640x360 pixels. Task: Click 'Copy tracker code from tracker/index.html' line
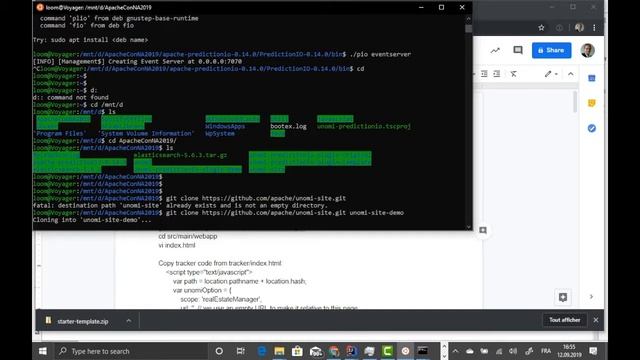click(x=220, y=263)
